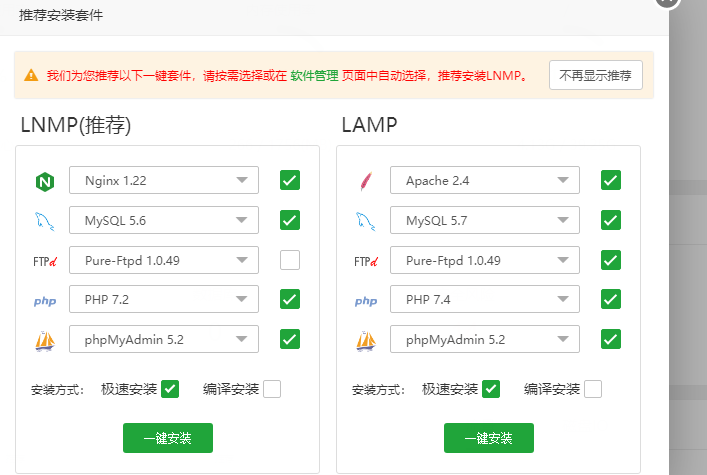Open the Apache 2.4 version dropdown

[x=485, y=180]
